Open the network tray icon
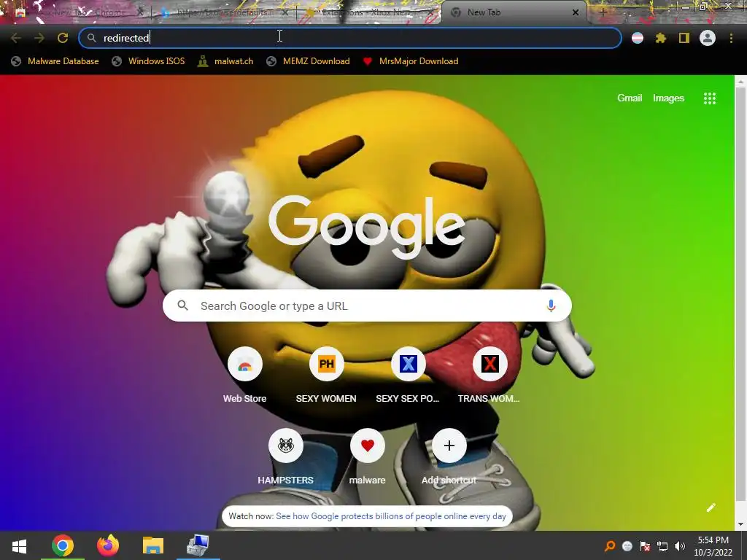The height and width of the screenshot is (560, 747). pos(662,546)
